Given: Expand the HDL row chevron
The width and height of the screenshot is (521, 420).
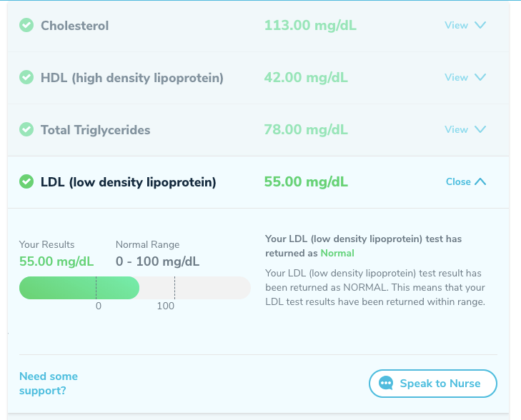Looking at the screenshot, I should [x=480, y=77].
